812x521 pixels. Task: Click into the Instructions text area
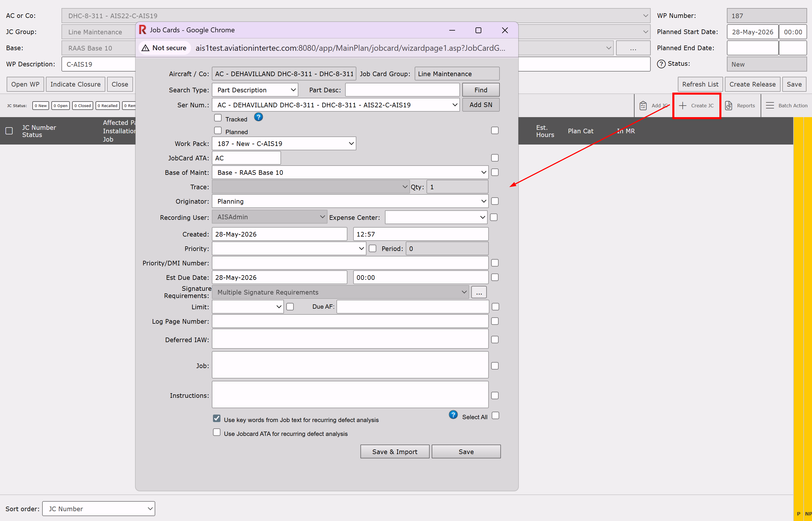pos(350,394)
